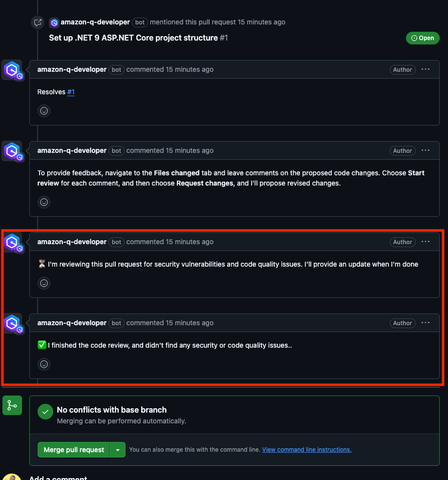Open three-dot menu on reviewing pull request comment
This screenshot has width=448, height=480.
pos(426,242)
